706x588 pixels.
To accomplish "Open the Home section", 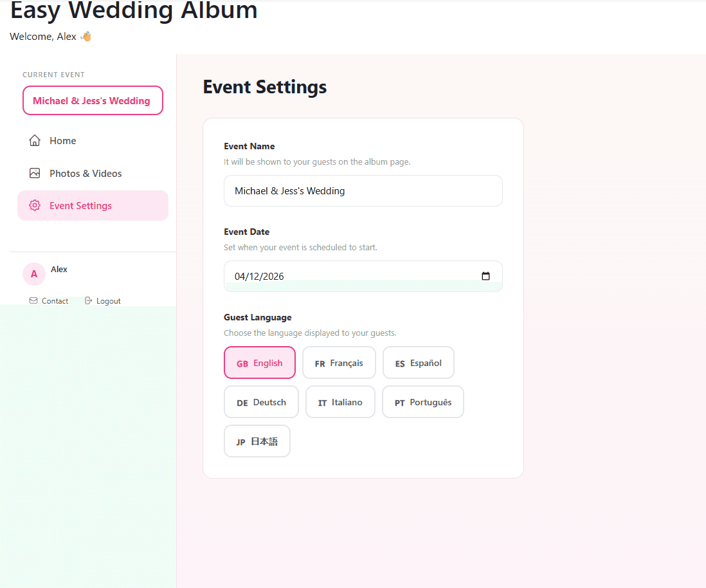I will click(63, 140).
